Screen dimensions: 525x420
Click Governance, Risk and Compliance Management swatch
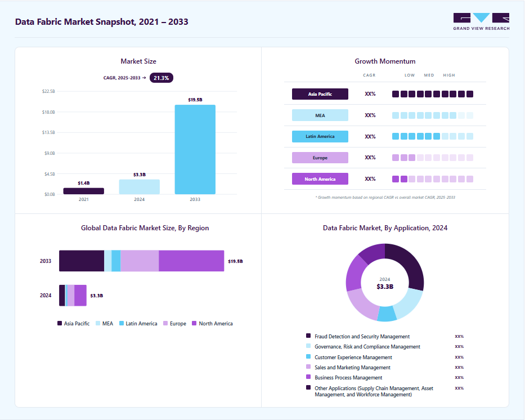(x=308, y=346)
